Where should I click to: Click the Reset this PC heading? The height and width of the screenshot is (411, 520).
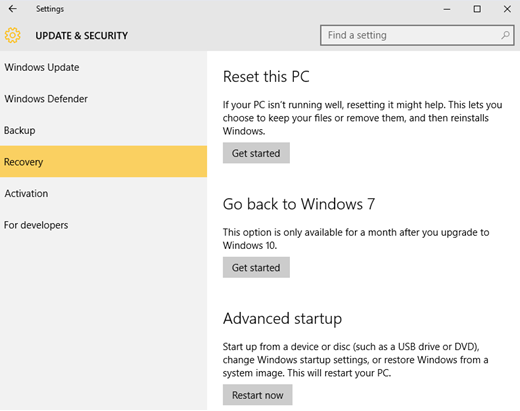[x=266, y=77]
